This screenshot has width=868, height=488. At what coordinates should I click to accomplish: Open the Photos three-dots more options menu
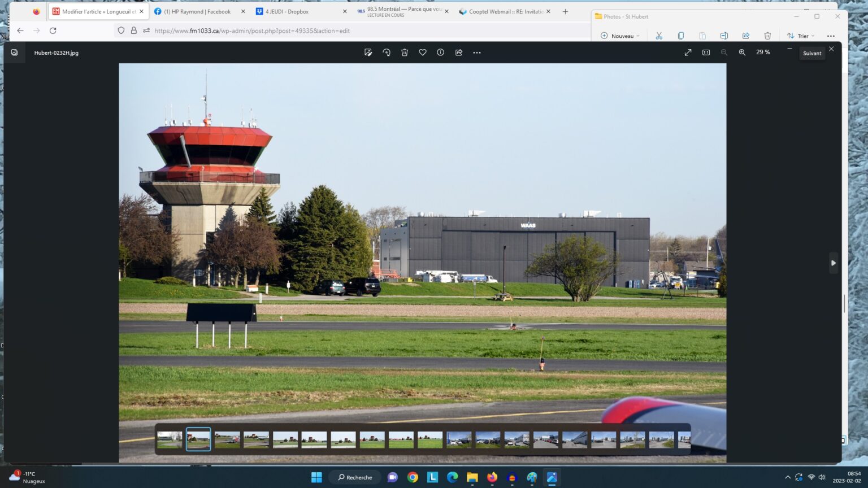pyautogui.click(x=477, y=53)
